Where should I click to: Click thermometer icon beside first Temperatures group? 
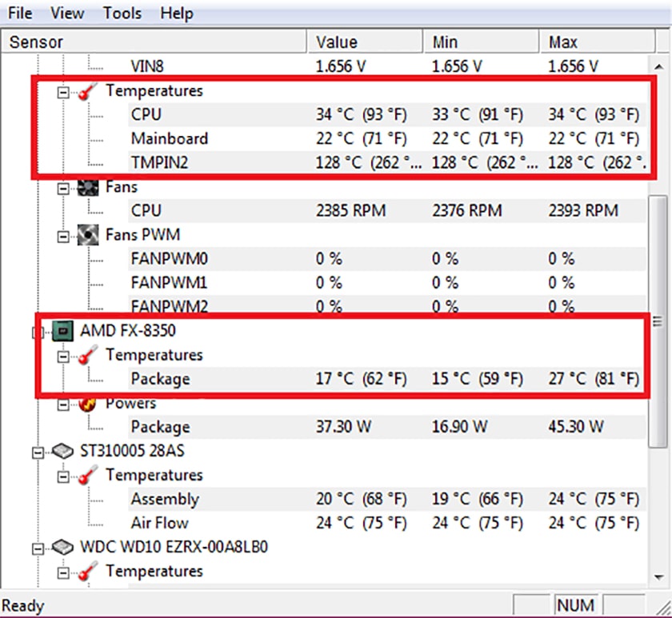pos(88,91)
